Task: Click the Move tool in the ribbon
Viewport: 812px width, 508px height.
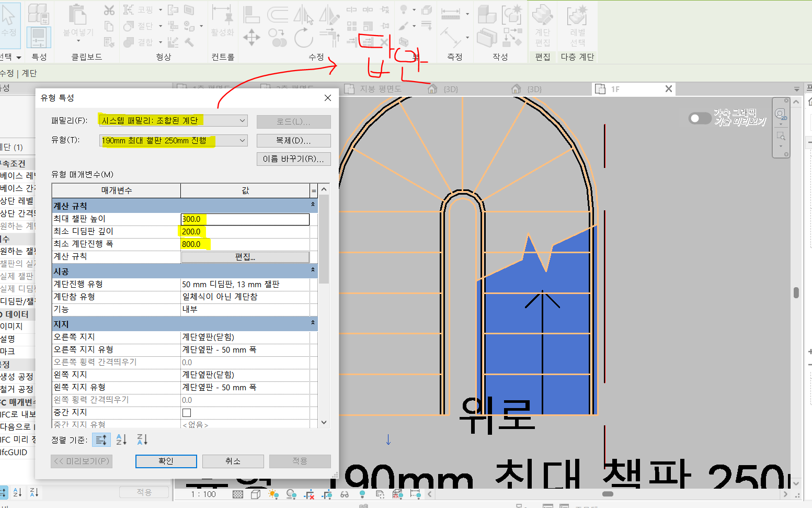Action: click(x=251, y=38)
